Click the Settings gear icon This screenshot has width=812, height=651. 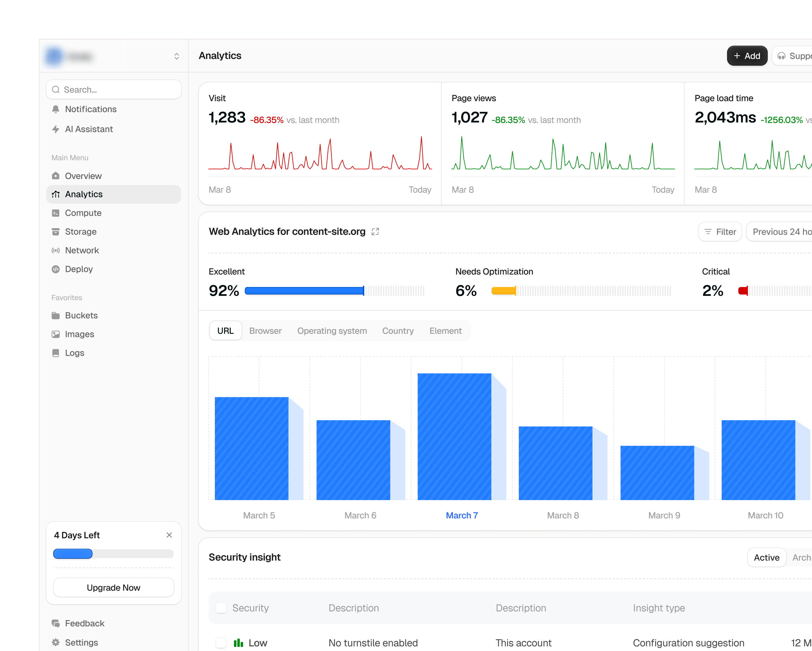(x=56, y=642)
